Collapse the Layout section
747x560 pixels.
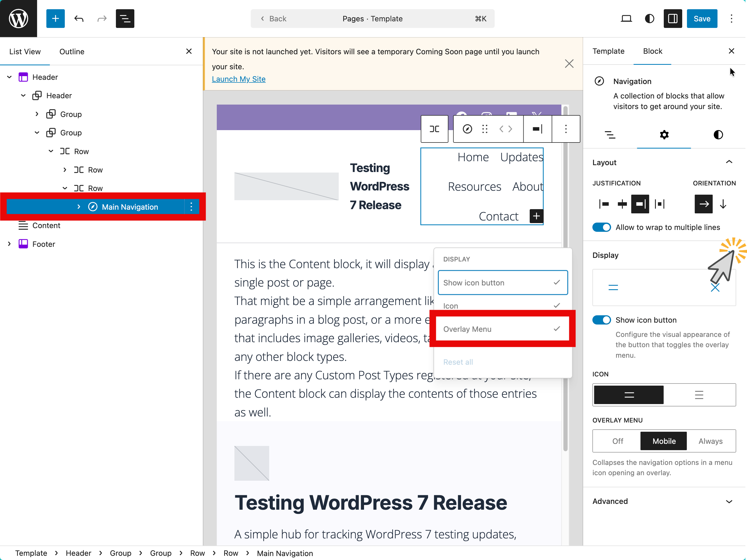click(x=729, y=162)
